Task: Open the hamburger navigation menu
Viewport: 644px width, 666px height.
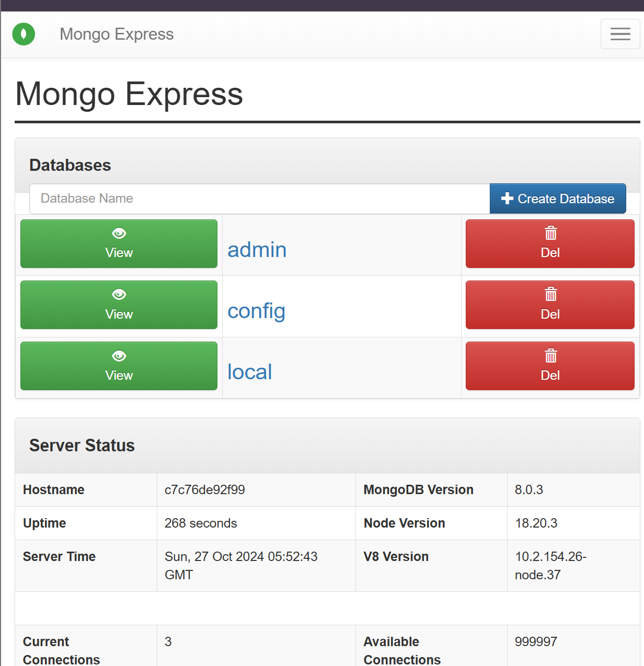Action: (x=620, y=34)
